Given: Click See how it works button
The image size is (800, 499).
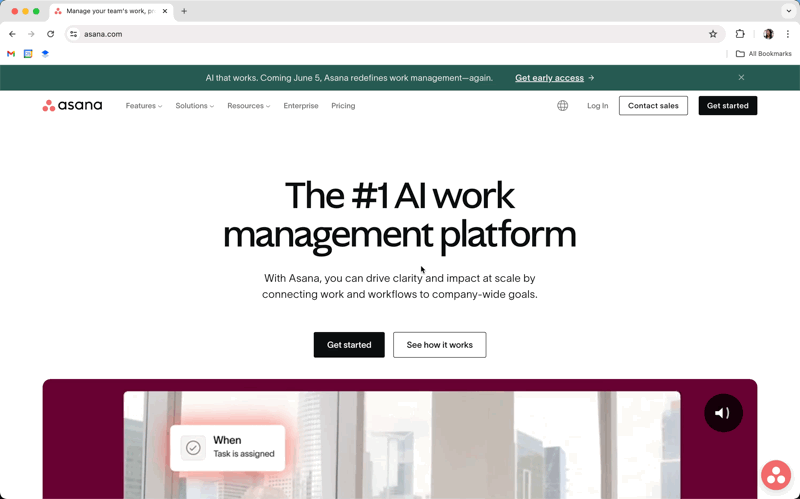Looking at the screenshot, I should [439, 345].
